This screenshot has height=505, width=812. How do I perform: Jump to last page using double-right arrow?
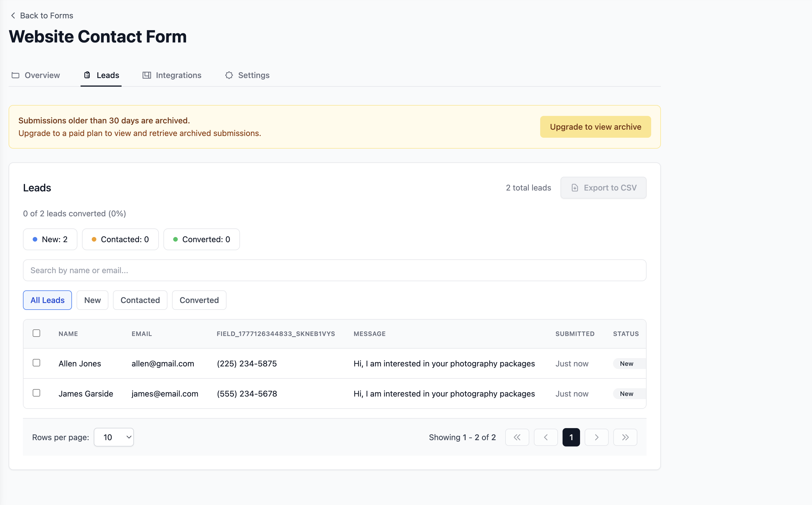point(625,437)
